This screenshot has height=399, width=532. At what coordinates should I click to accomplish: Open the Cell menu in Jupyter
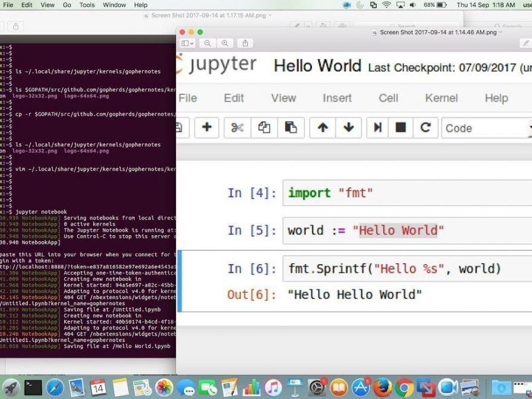coord(388,98)
